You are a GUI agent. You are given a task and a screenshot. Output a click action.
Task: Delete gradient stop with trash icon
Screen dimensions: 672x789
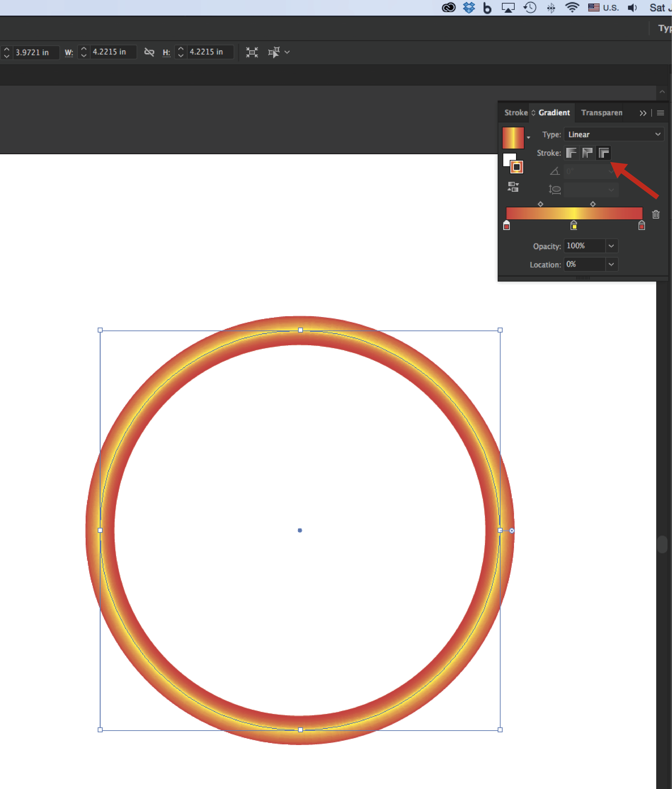(x=656, y=214)
